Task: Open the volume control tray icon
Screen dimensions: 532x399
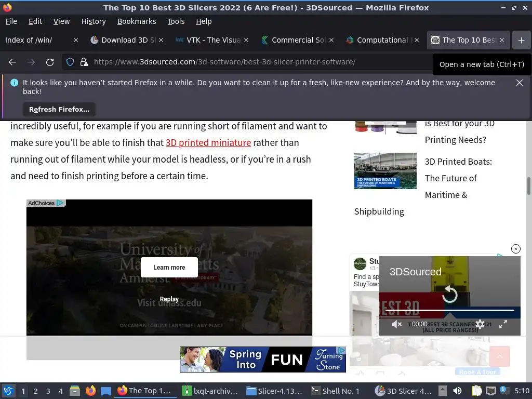Action: (x=457, y=391)
